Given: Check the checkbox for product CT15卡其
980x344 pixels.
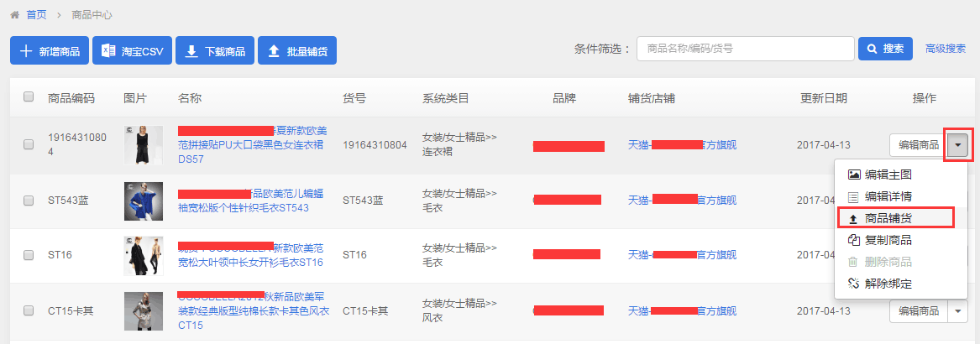Looking at the screenshot, I should [x=29, y=310].
